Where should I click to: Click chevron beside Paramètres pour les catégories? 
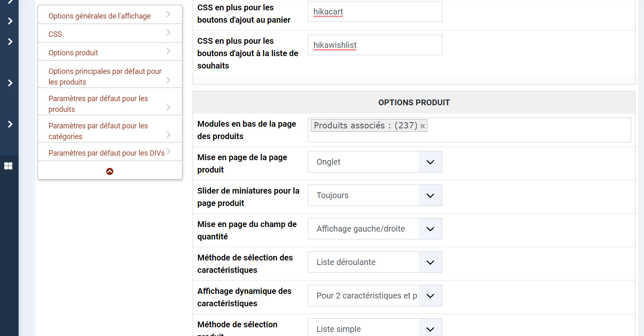point(168,135)
